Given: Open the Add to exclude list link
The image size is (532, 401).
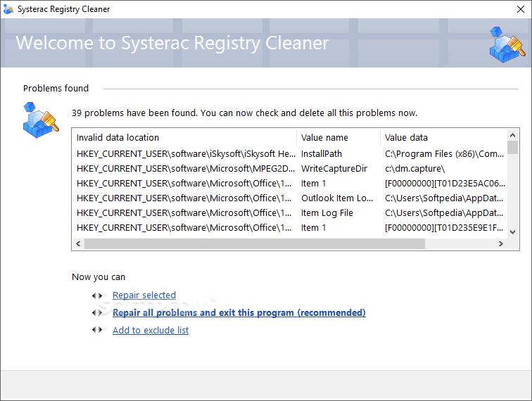Looking at the screenshot, I should click(x=151, y=330).
